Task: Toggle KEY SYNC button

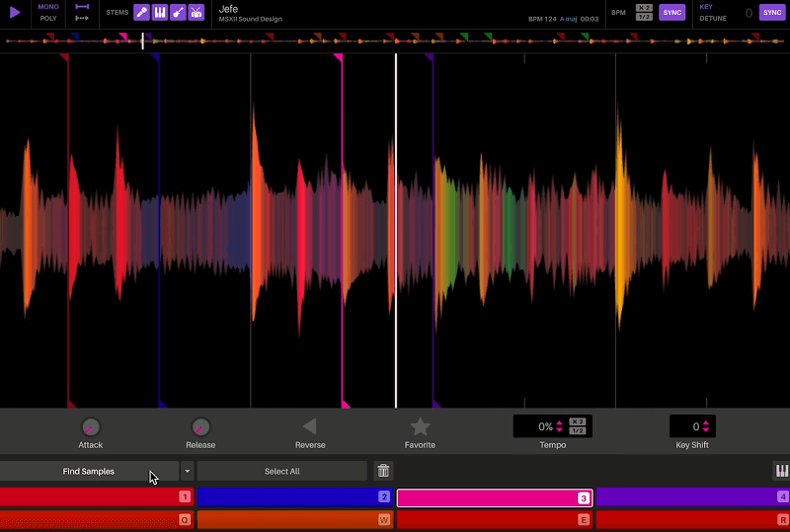Action: [x=771, y=13]
